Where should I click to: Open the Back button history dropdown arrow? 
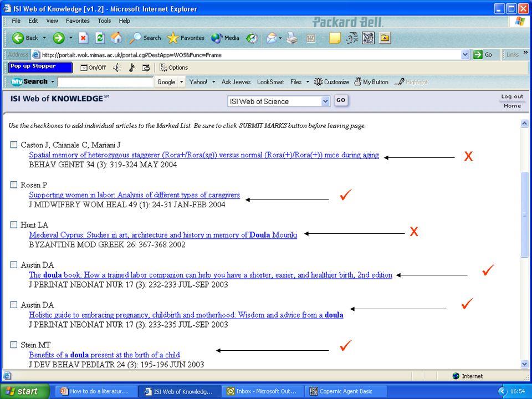pyautogui.click(x=44, y=38)
